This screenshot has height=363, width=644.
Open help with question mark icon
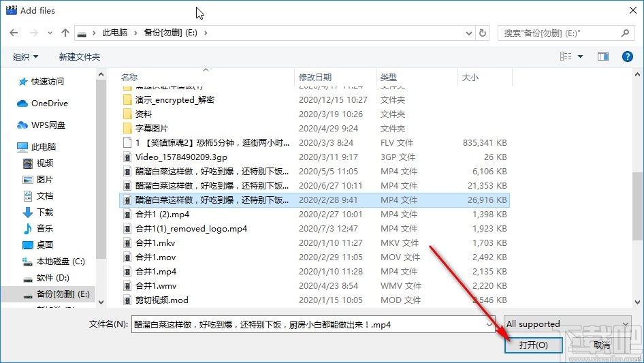[x=627, y=57]
